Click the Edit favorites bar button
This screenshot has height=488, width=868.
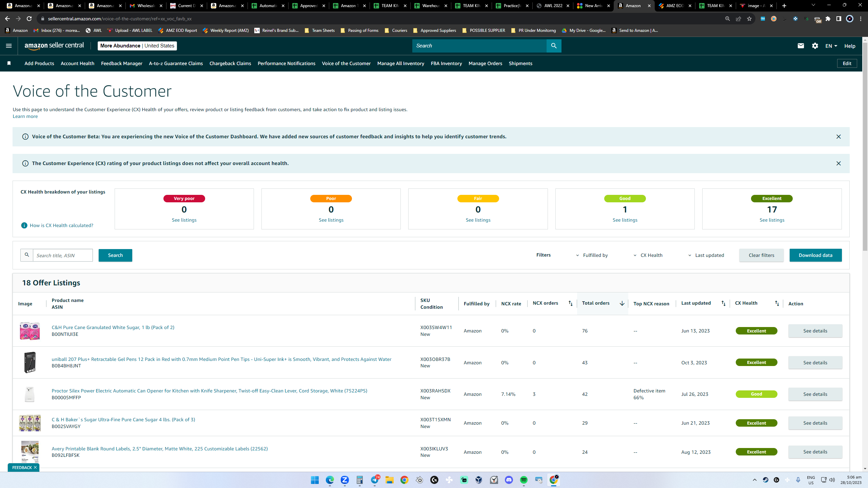[847, 63]
